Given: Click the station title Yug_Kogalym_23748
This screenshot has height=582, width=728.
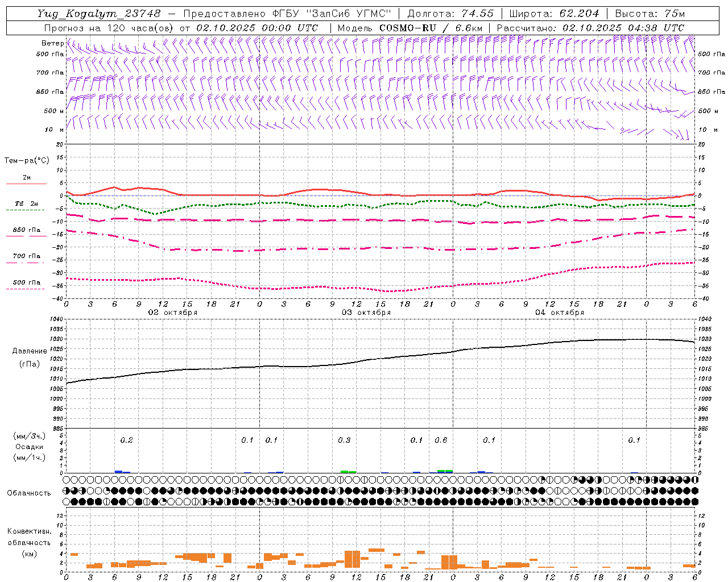Looking at the screenshot, I should 99,14.
